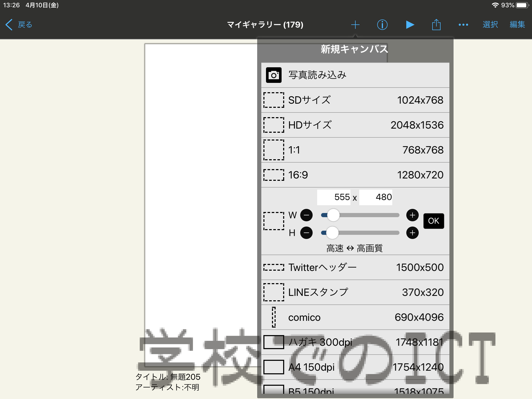
Task: Click the 新規キャンバス header
Action: tap(354, 49)
